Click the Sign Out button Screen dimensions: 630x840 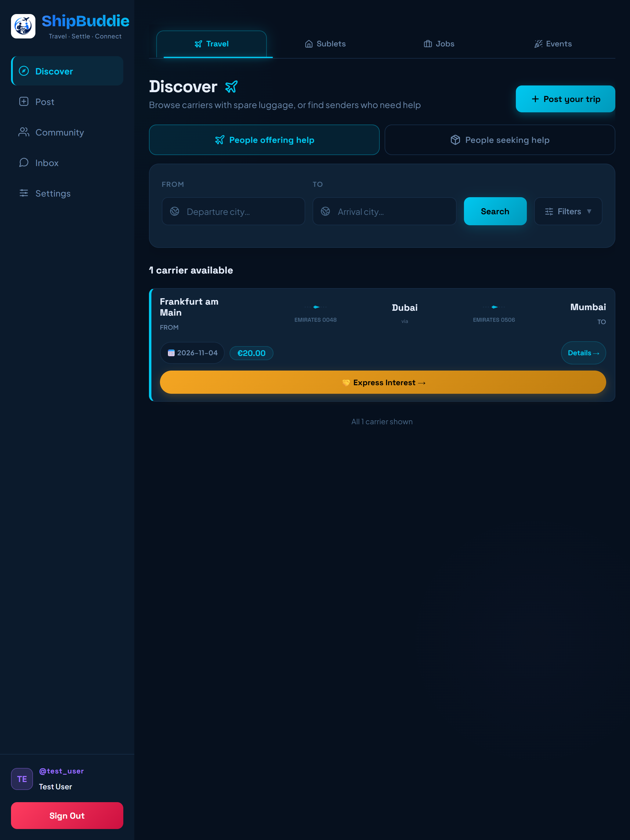[67, 816]
